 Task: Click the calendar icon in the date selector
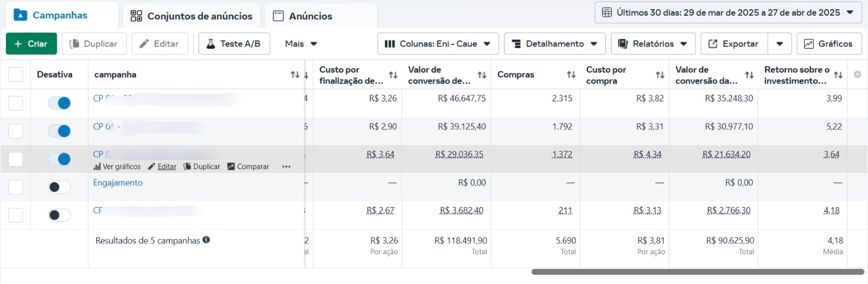click(607, 12)
